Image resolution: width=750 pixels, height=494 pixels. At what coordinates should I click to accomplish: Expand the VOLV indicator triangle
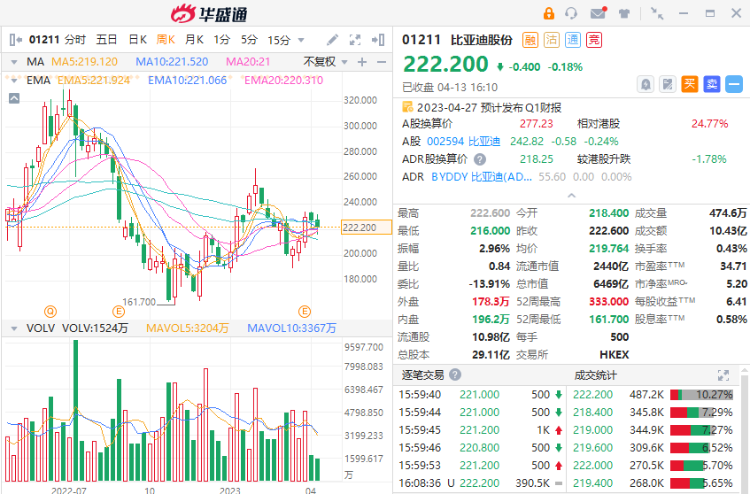(14, 329)
